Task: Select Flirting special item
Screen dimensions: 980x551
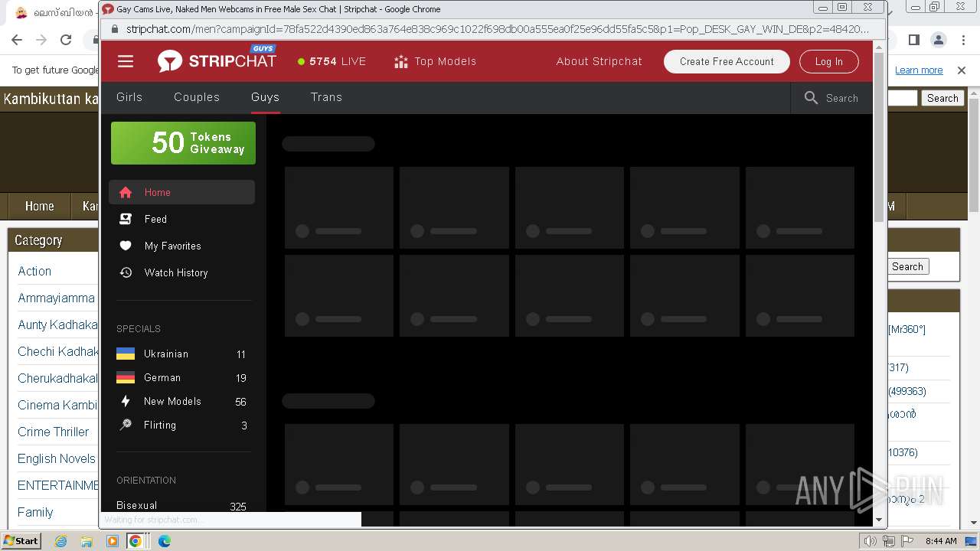Action: click(x=181, y=425)
